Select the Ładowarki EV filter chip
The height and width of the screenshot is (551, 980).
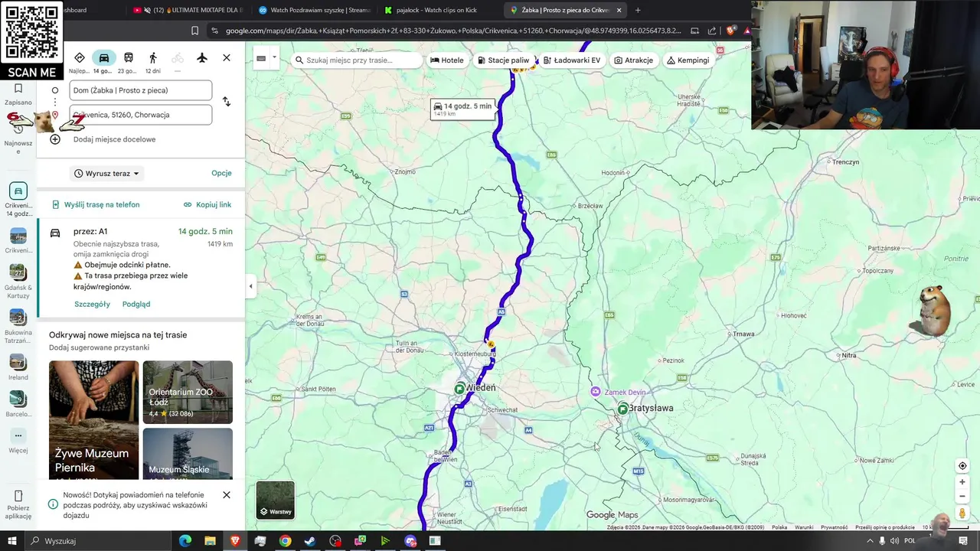(572, 60)
